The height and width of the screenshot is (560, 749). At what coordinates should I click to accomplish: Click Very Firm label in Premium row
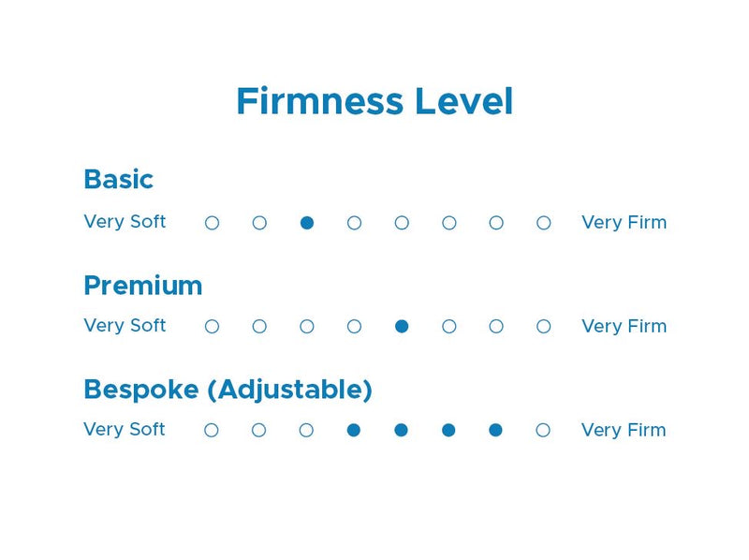[x=624, y=326]
